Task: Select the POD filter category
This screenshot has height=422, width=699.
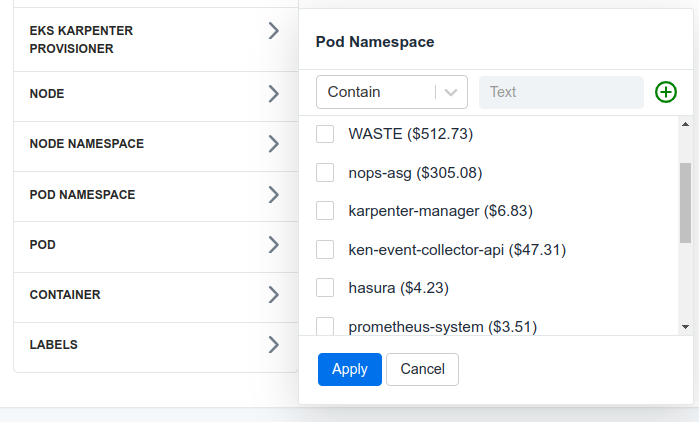Action: (156, 247)
